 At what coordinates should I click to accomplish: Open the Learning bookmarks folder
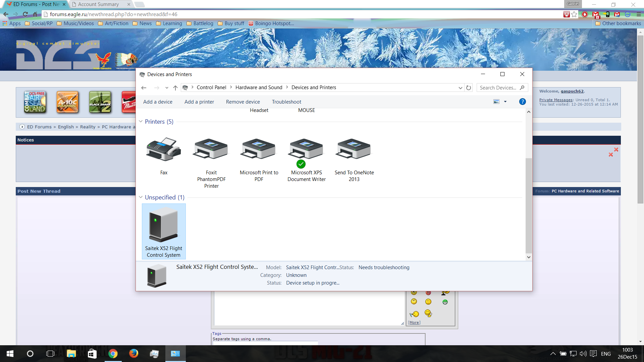tap(169, 23)
